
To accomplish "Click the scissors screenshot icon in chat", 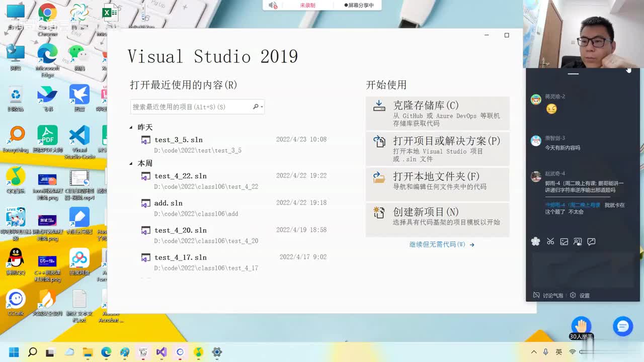I will pyautogui.click(x=550, y=242).
